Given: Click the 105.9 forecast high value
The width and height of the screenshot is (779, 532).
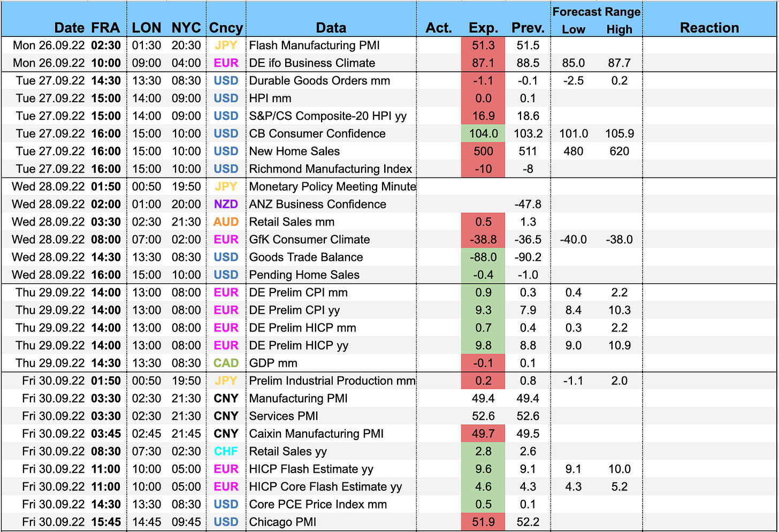Looking at the screenshot, I should (x=620, y=134).
